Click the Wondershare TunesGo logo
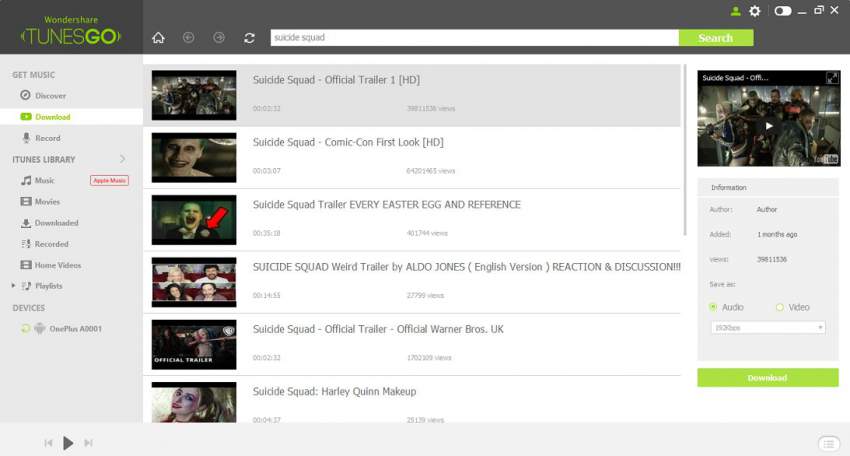The image size is (850, 456). click(71, 31)
